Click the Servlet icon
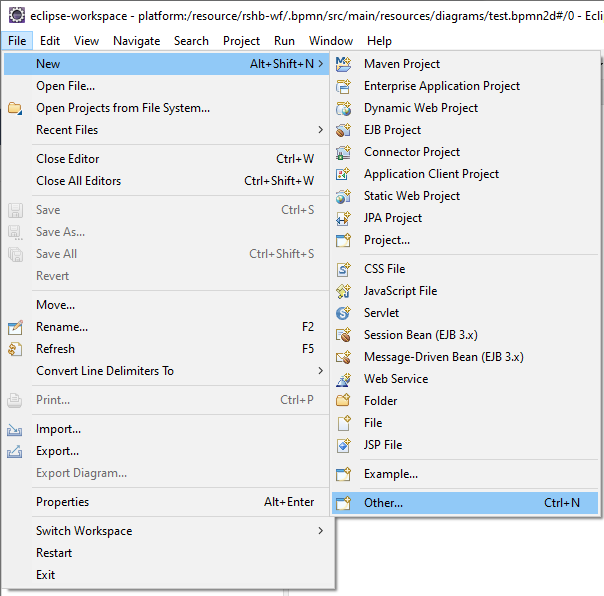This screenshot has height=596, width=604. click(x=343, y=313)
